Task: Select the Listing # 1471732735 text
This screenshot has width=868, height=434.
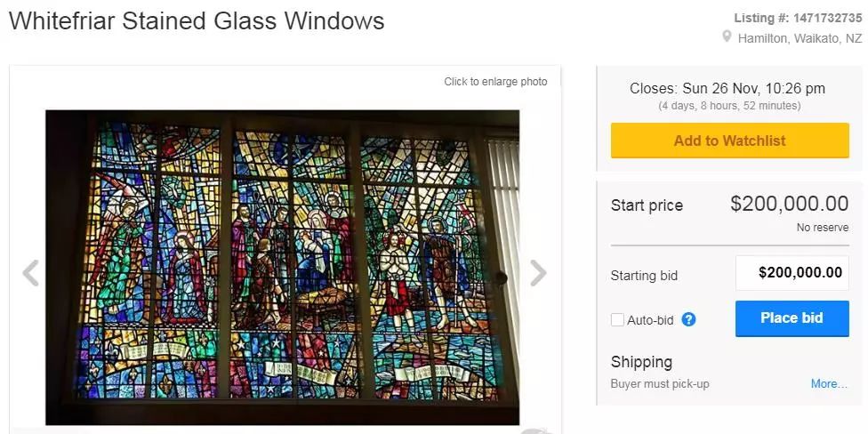Action: [798, 18]
